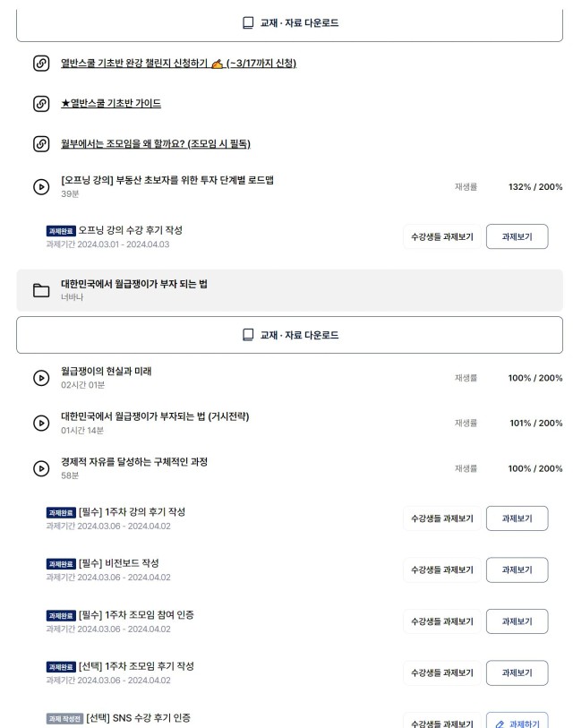Play 대한민국에서 월급쟁이가 부자되는 법 (거시전략) icon

tap(41, 423)
